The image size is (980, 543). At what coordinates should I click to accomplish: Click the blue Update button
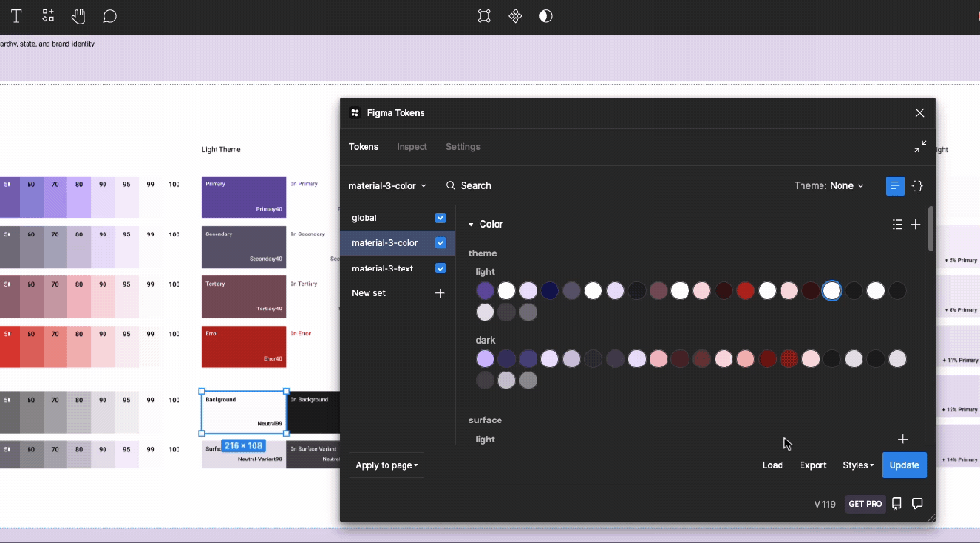(904, 465)
